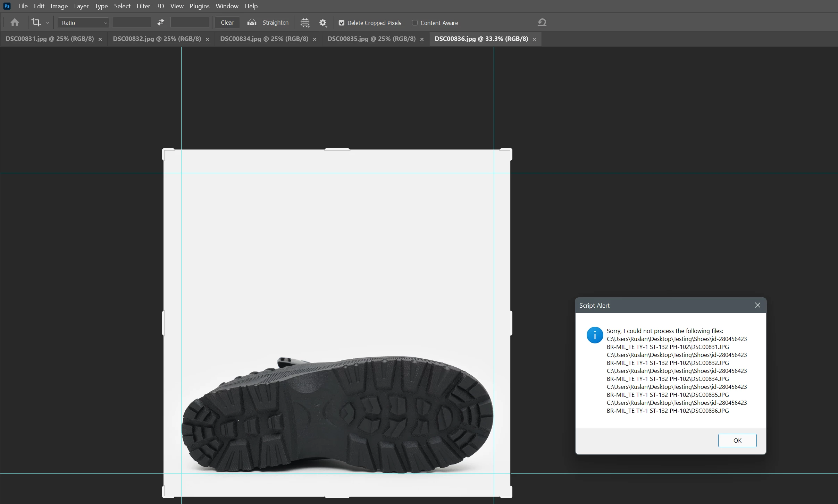The height and width of the screenshot is (504, 838).
Task: Click the Straighten level icon
Action: pos(252,23)
